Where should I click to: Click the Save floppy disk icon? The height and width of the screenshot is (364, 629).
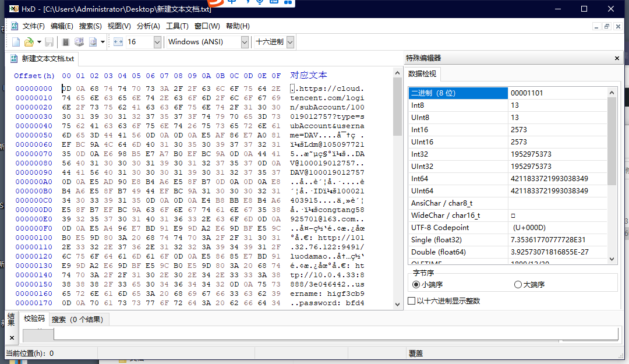pos(50,42)
